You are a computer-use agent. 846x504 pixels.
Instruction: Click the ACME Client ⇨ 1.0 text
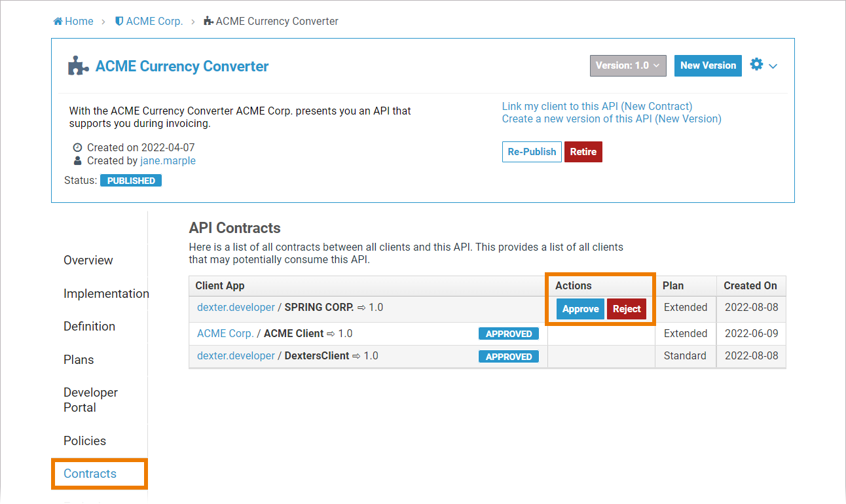coord(308,333)
